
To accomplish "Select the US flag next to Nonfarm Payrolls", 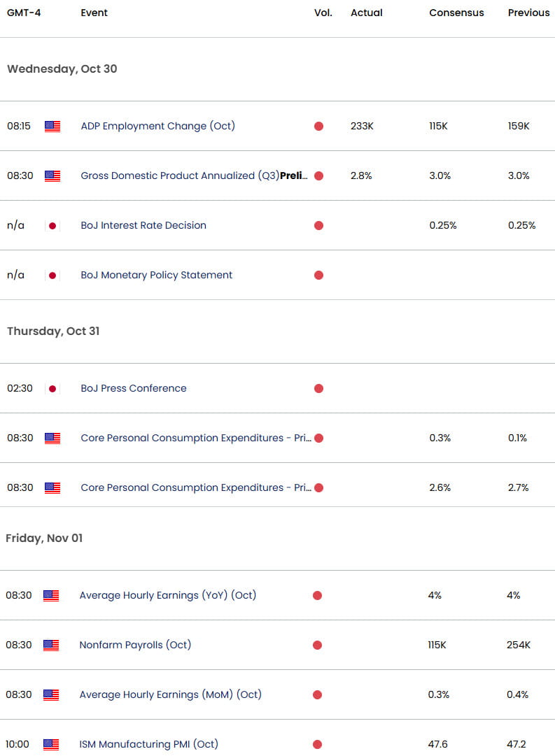I will click(52, 645).
